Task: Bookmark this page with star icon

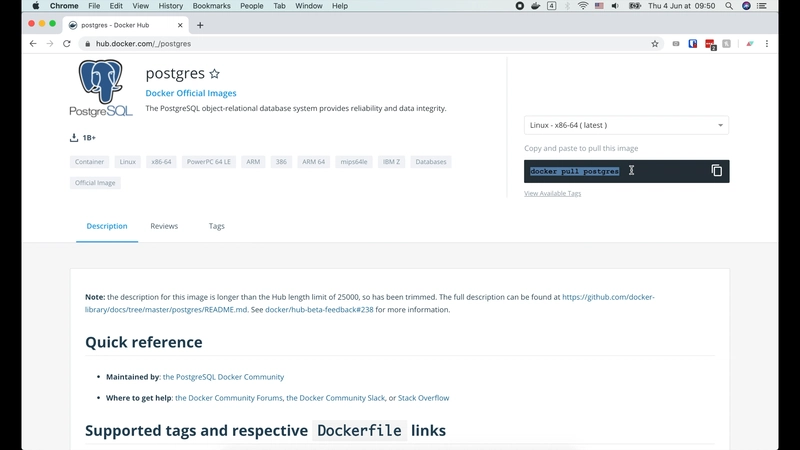Action: (655, 44)
